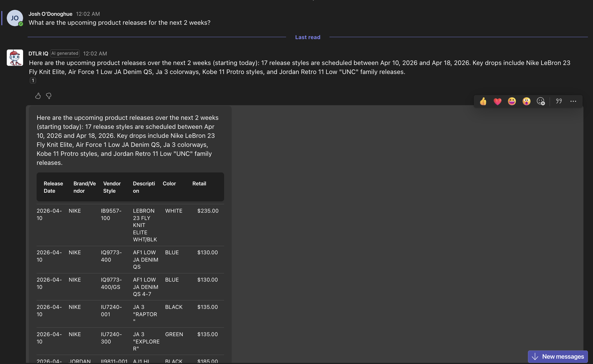Click the Description column header

(x=144, y=187)
